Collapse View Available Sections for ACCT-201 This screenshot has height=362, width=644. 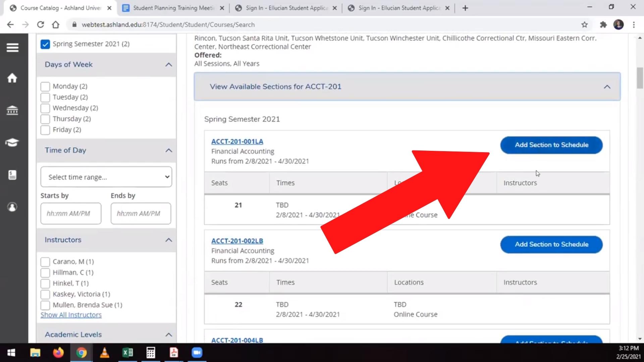pos(607,87)
